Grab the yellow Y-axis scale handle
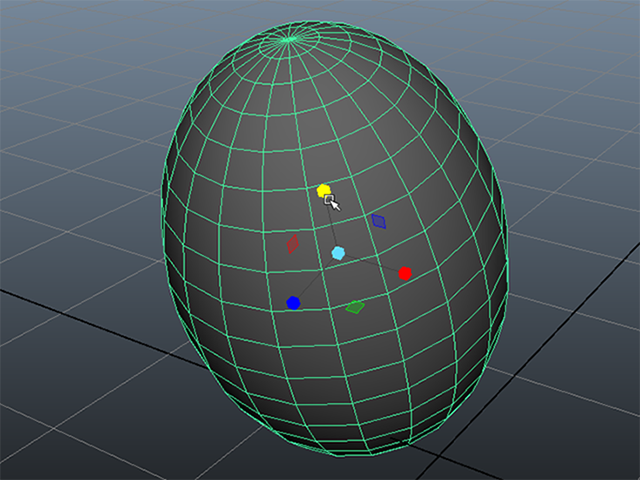640x480 pixels. coord(323,190)
